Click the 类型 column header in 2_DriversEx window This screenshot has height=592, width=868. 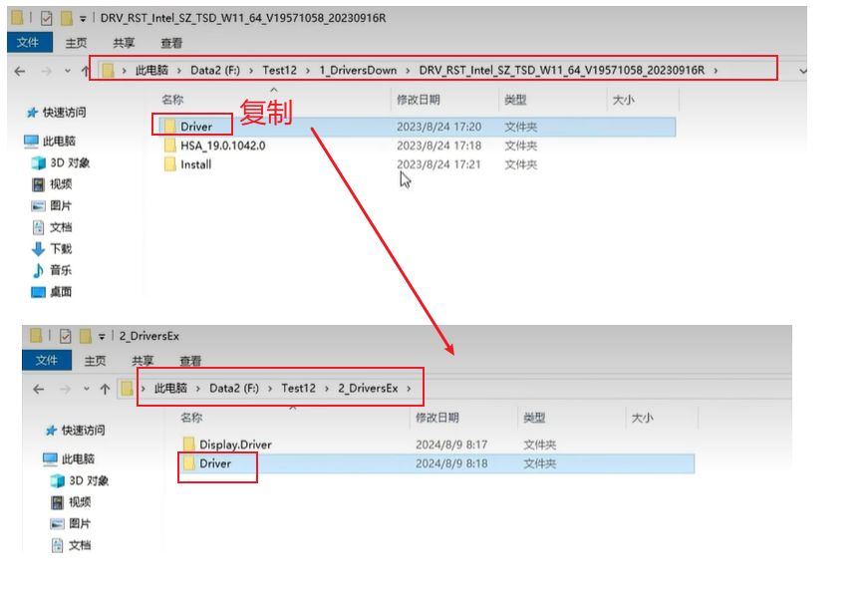click(x=534, y=418)
